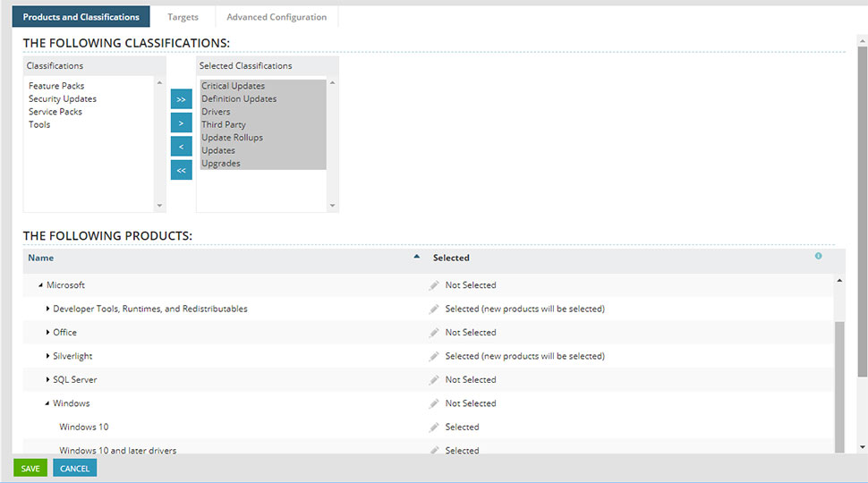The width and height of the screenshot is (868, 483).
Task: Click edit pencil for Developer Tools row
Action: tap(434, 309)
